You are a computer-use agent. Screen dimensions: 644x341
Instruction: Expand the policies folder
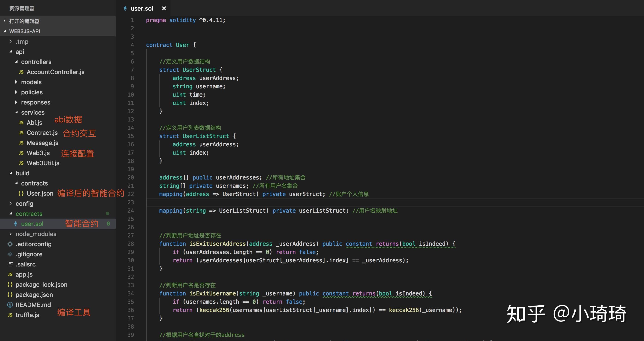(16, 92)
